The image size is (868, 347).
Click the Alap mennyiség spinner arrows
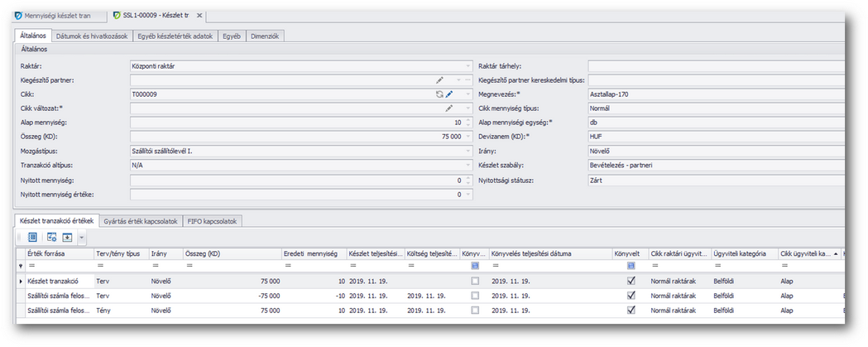tap(468, 122)
